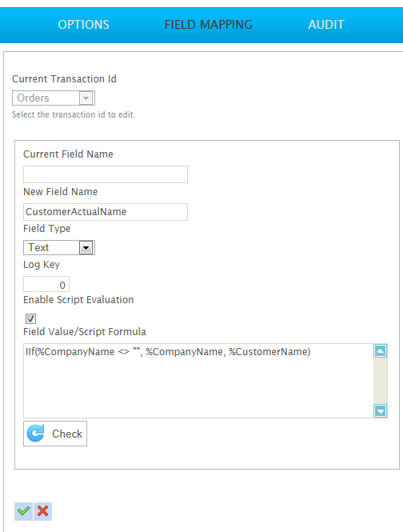Toggle Enable Script Evaluation checkbox
This screenshot has height=532, width=403.
coord(30,318)
